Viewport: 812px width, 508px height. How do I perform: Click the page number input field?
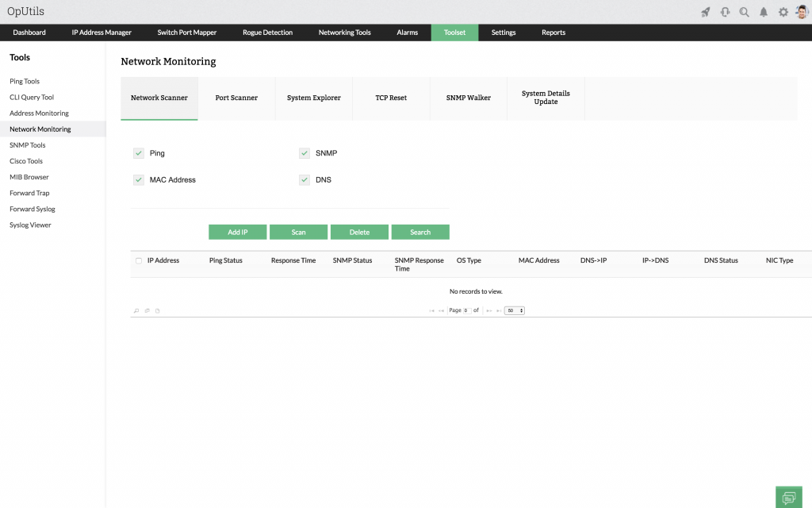coord(467,310)
